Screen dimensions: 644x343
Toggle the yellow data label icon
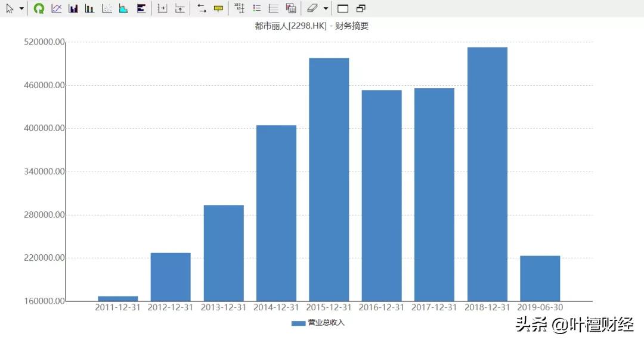point(218,8)
